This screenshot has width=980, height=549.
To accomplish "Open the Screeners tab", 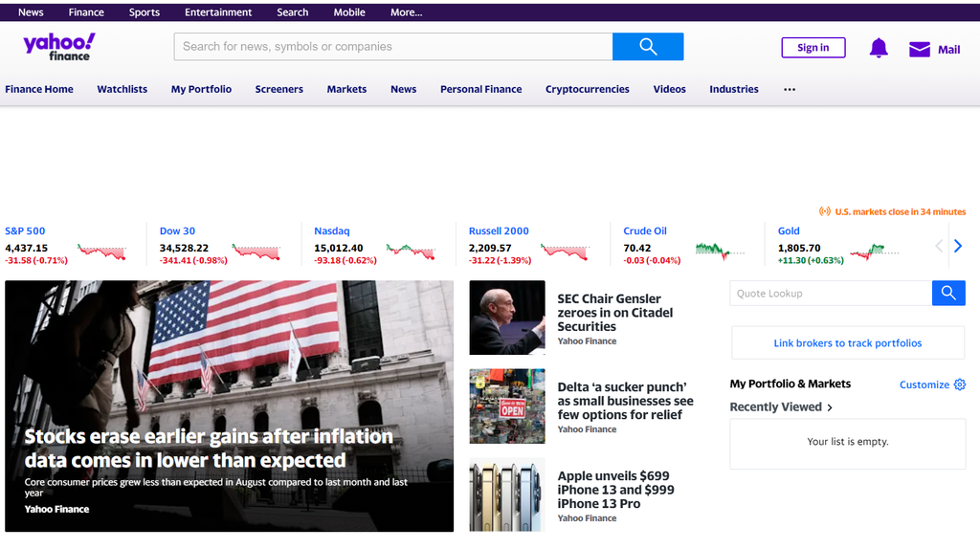I will point(278,89).
